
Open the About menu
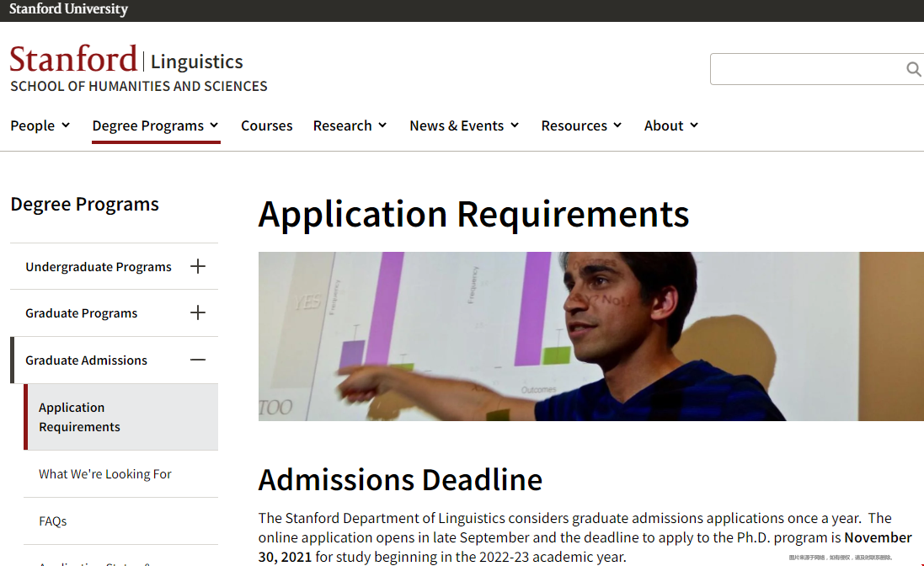[x=664, y=125]
